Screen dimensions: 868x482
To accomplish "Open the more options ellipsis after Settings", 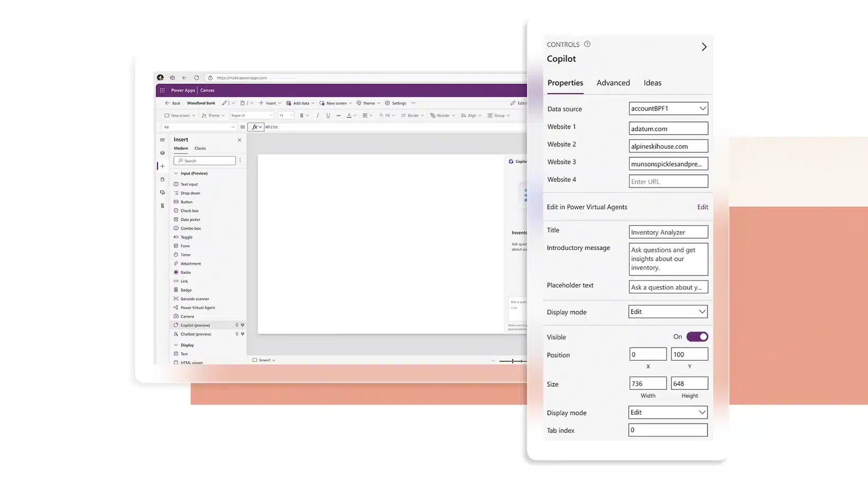I will pyautogui.click(x=413, y=103).
